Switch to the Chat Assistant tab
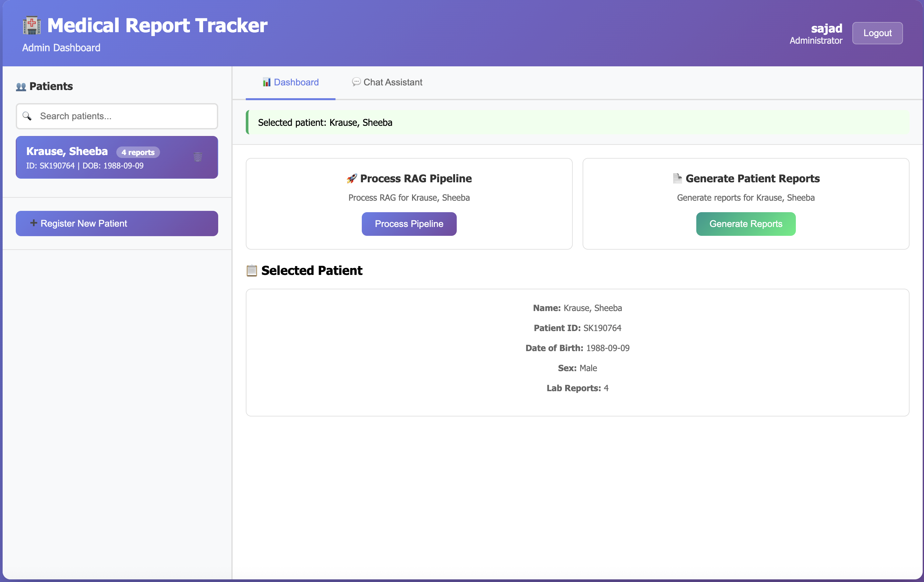This screenshot has width=924, height=582. 387,82
